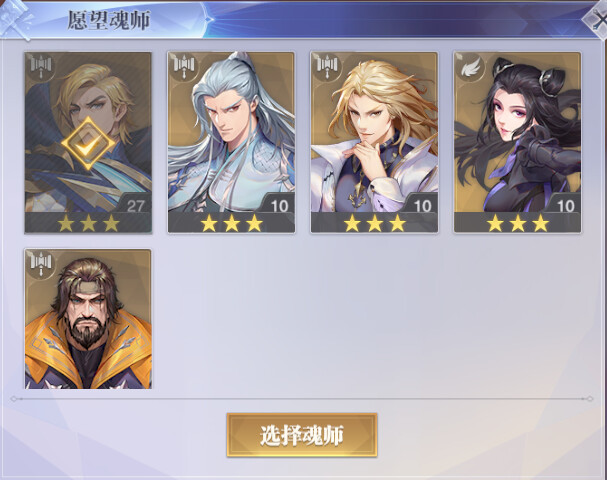Click the 愿望魂师 title text
607x480 pixels.
click(109, 20)
